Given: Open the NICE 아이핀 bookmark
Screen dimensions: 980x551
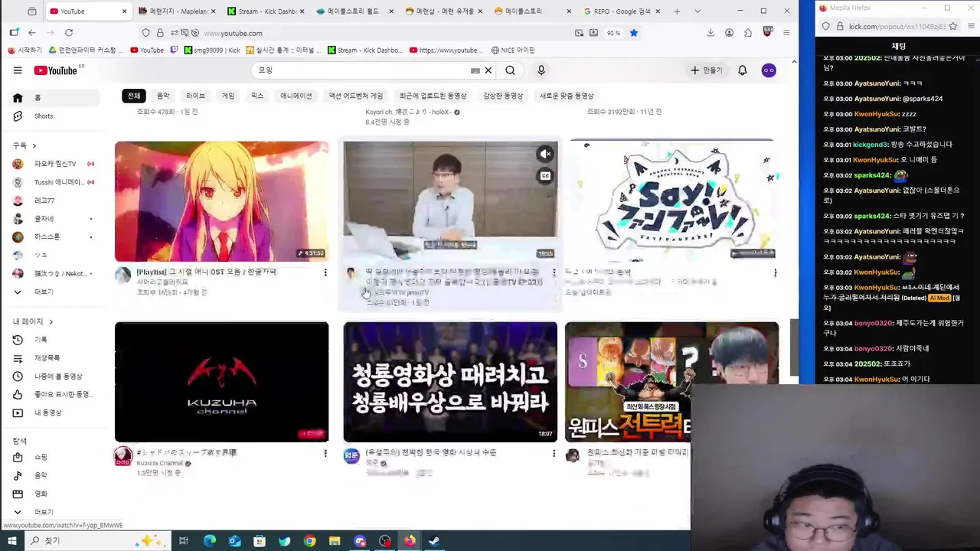Looking at the screenshot, I should [x=512, y=51].
